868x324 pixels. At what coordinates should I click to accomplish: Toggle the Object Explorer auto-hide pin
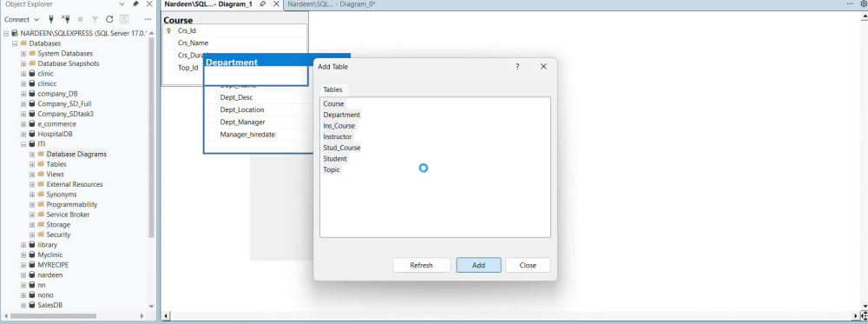(x=135, y=3)
